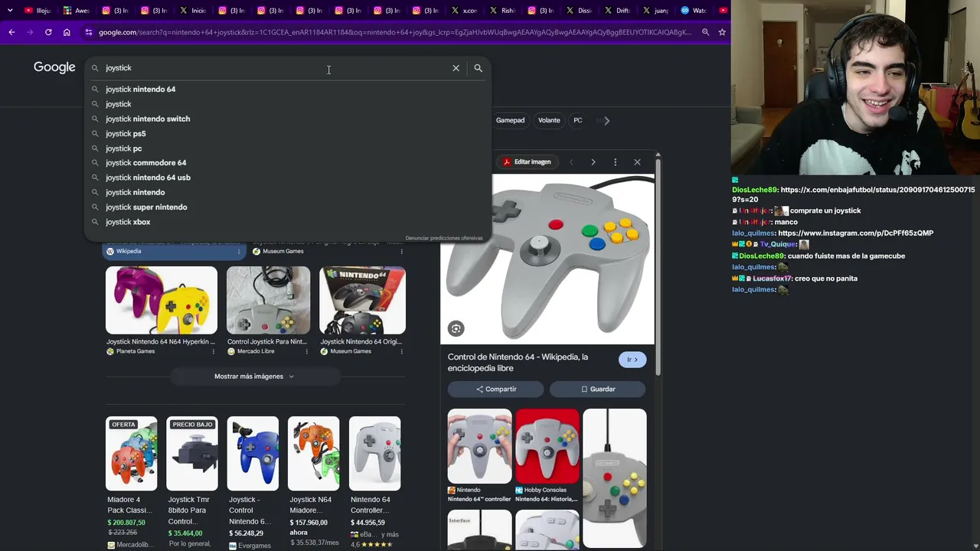The height and width of the screenshot is (551, 980).
Task: Share the image with Compartir button
Action: click(496, 389)
